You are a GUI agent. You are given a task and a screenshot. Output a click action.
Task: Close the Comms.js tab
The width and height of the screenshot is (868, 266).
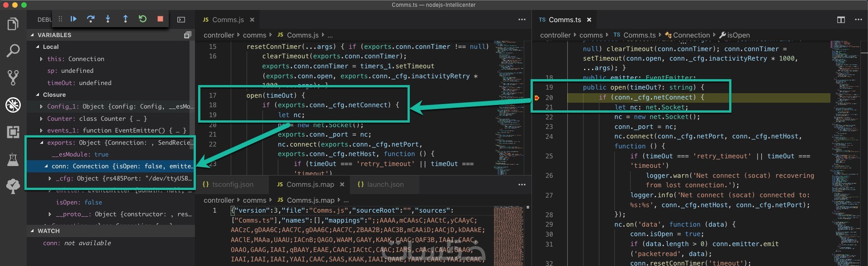pos(252,20)
